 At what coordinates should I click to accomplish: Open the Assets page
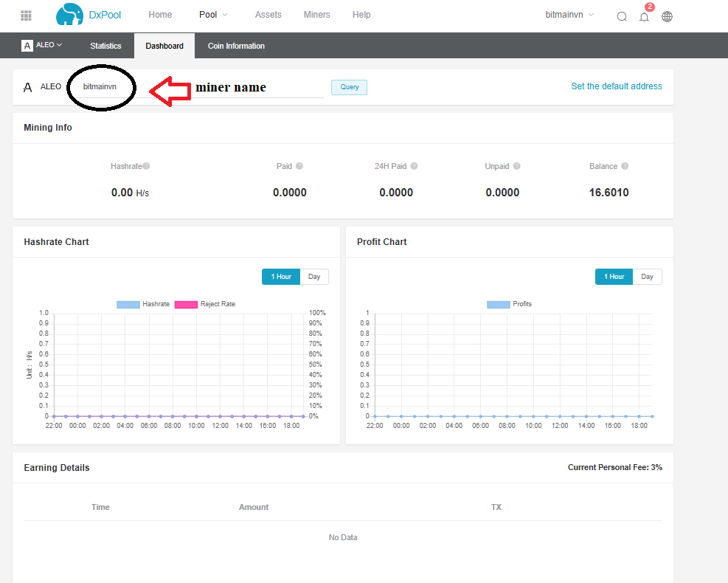pyautogui.click(x=268, y=15)
